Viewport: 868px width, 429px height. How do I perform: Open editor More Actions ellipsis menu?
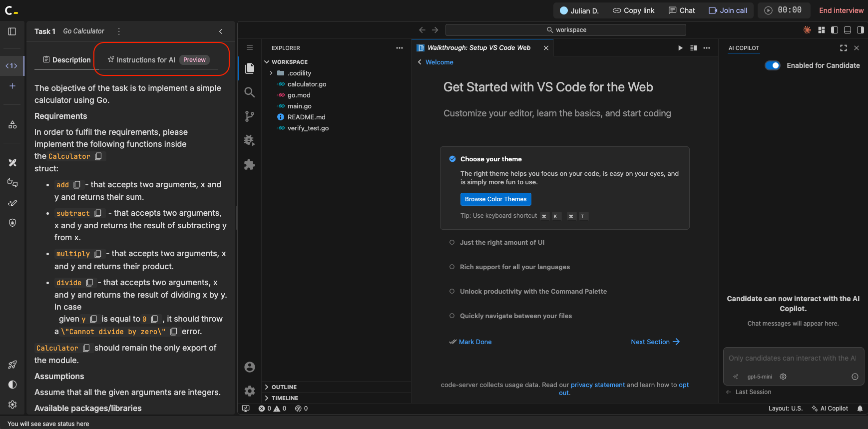(707, 48)
